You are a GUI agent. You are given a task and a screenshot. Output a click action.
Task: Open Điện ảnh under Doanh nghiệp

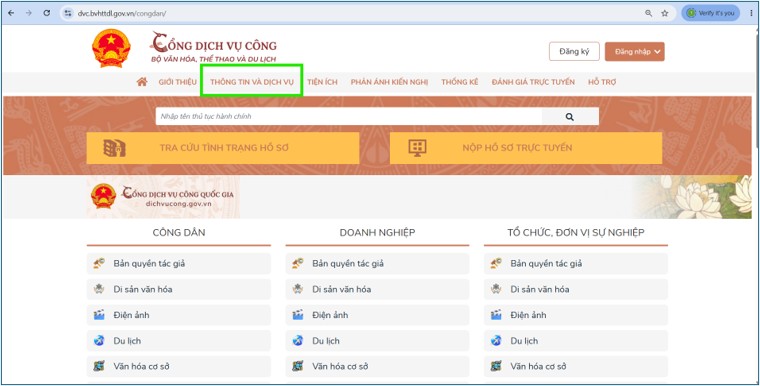377,315
